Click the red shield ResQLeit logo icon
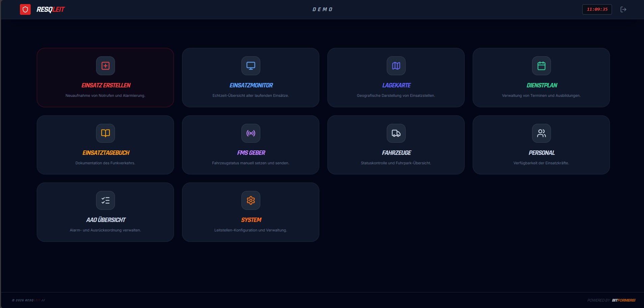The image size is (644, 308). [x=25, y=9]
